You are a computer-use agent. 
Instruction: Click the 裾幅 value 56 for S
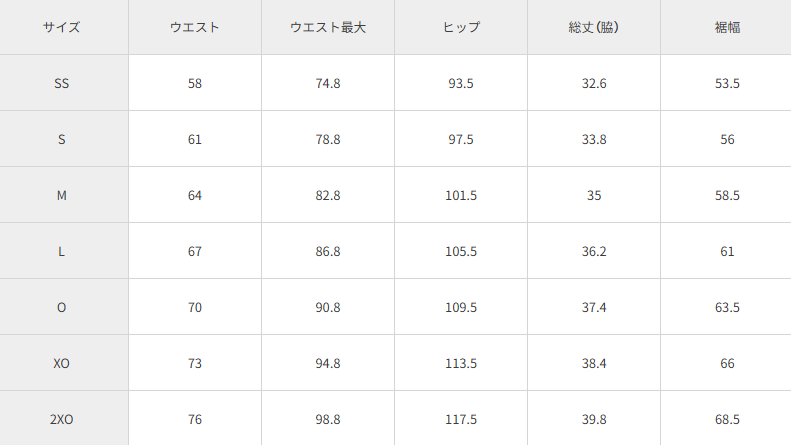(x=727, y=139)
